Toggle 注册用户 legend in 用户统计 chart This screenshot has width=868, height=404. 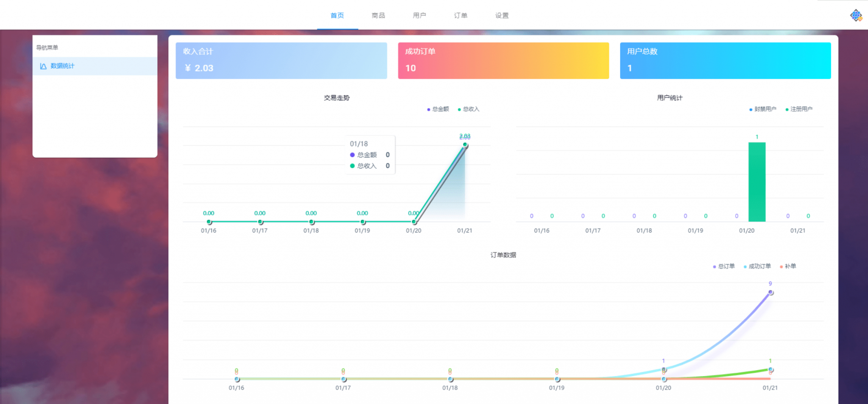pyautogui.click(x=798, y=109)
